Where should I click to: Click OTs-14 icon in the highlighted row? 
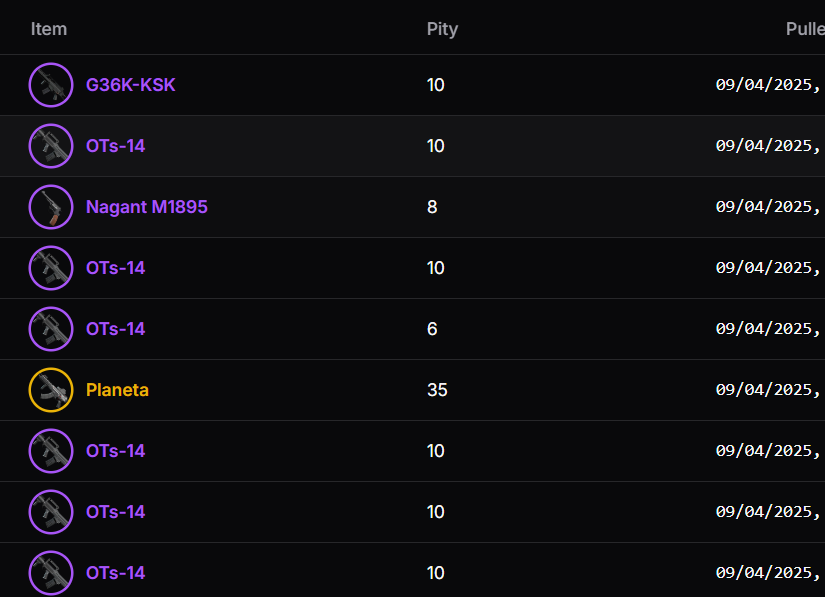[x=51, y=146]
